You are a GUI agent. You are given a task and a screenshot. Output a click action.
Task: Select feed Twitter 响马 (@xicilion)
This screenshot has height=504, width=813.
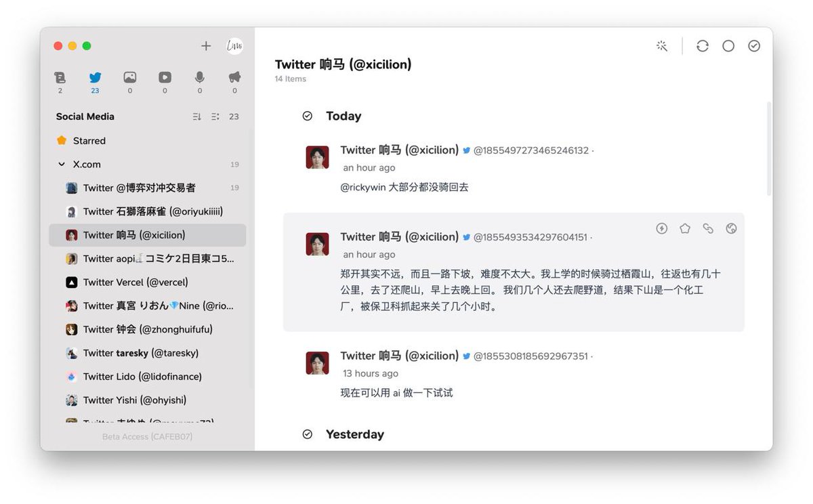pos(148,235)
